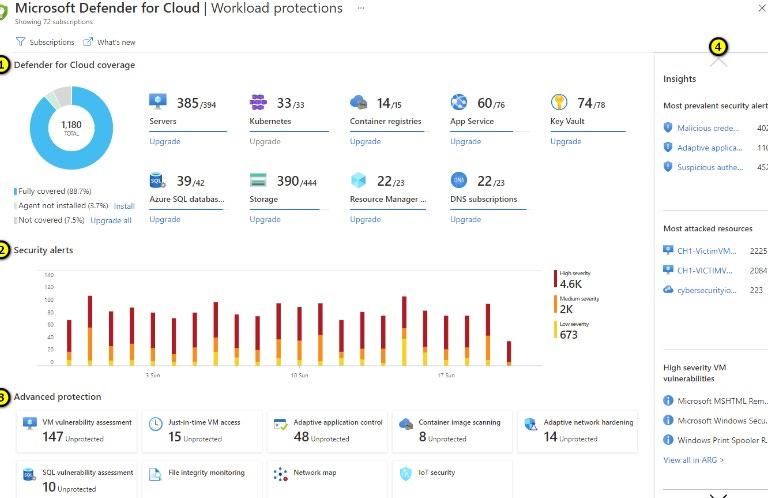Click the VM vulnerability assessment icon
This screenshot has height=498, width=768.
pyautogui.click(x=30, y=424)
